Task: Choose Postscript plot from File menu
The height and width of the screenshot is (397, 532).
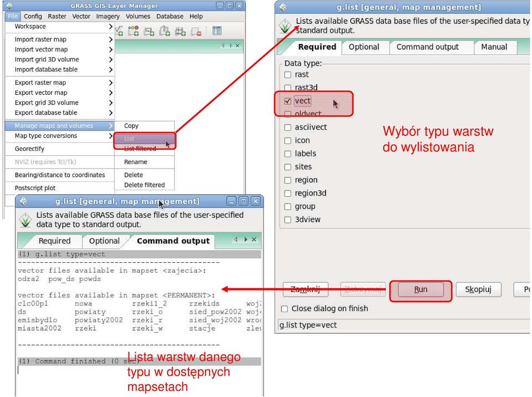Action: click(60, 188)
